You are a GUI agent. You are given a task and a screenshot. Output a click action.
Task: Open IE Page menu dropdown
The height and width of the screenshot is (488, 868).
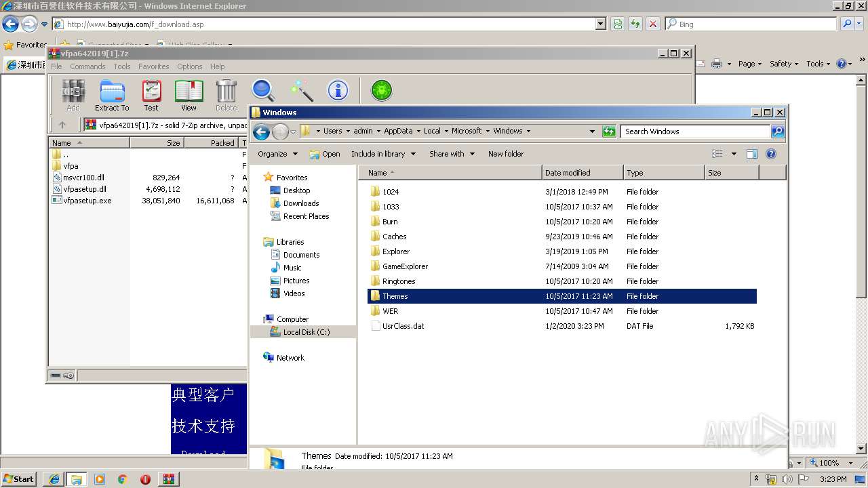[750, 64]
